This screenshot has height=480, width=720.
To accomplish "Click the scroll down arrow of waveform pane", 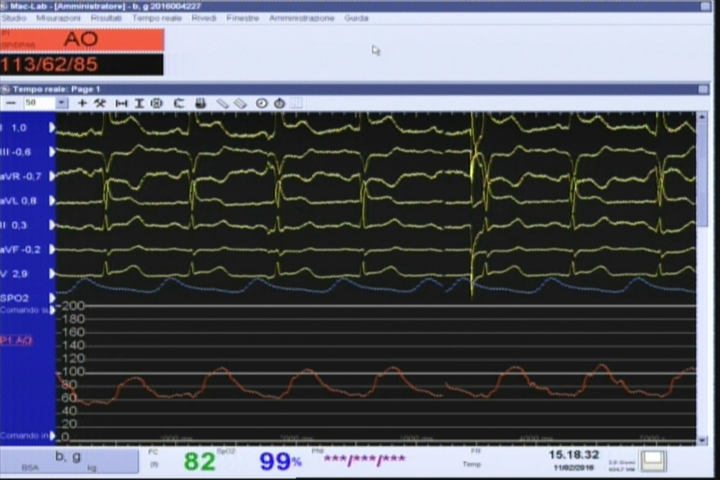I will click(702, 440).
